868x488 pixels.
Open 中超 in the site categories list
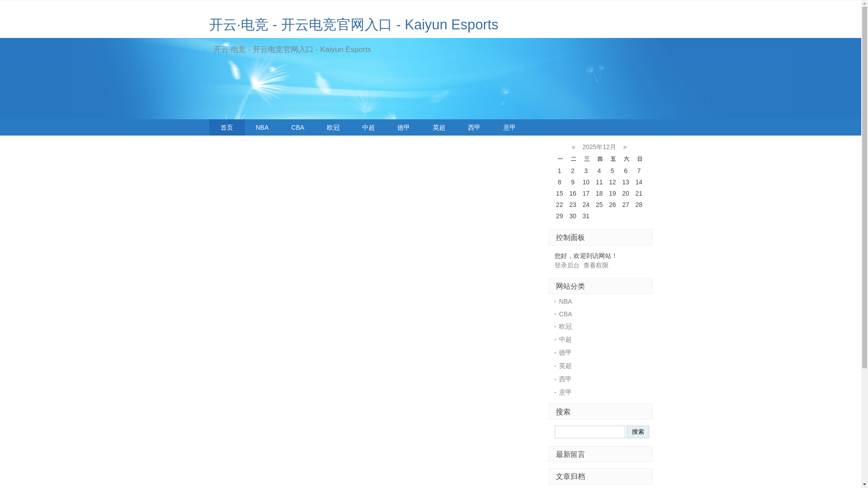[565, 339]
